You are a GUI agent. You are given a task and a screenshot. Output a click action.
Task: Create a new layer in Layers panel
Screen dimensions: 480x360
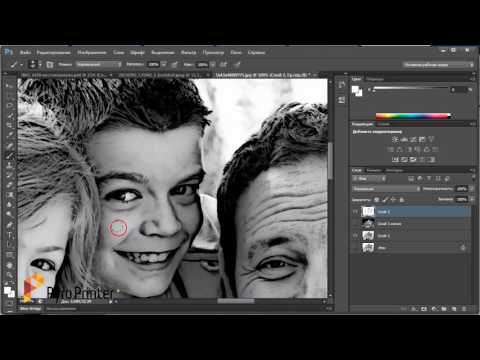[454, 309]
